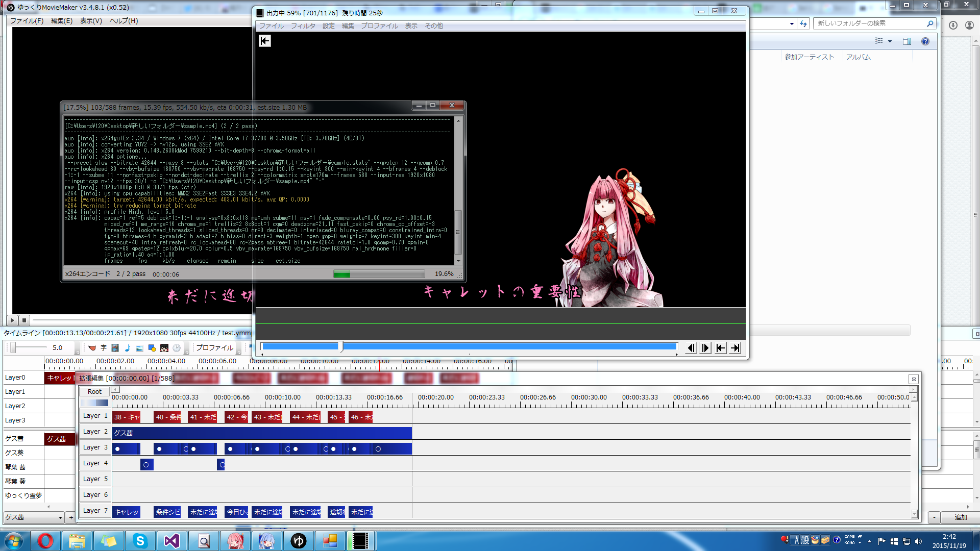Open the ゲス茜 character dropdown at bottom

(34, 517)
